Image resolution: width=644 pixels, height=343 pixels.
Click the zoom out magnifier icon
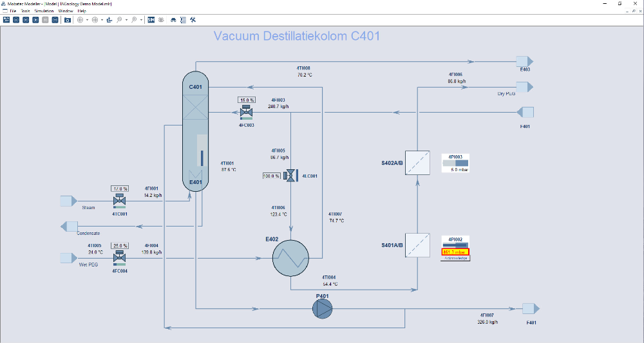pos(119,20)
